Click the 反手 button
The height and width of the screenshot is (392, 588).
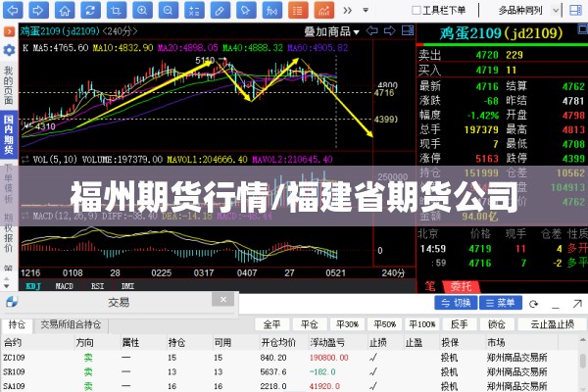(x=460, y=324)
